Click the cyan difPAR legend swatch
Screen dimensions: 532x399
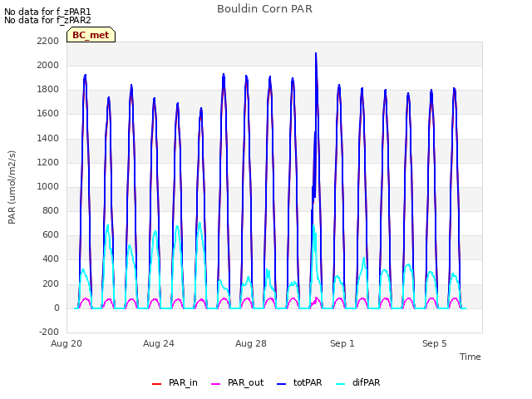click(x=340, y=384)
